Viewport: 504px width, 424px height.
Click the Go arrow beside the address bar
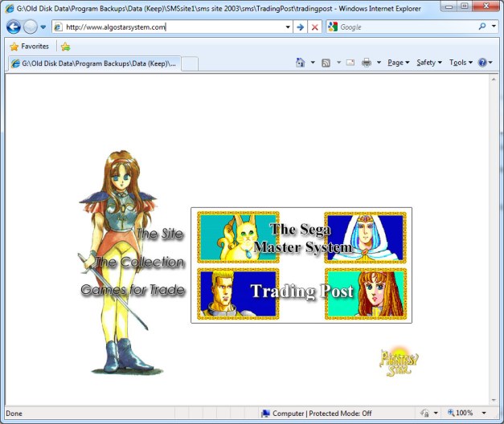pos(300,26)
